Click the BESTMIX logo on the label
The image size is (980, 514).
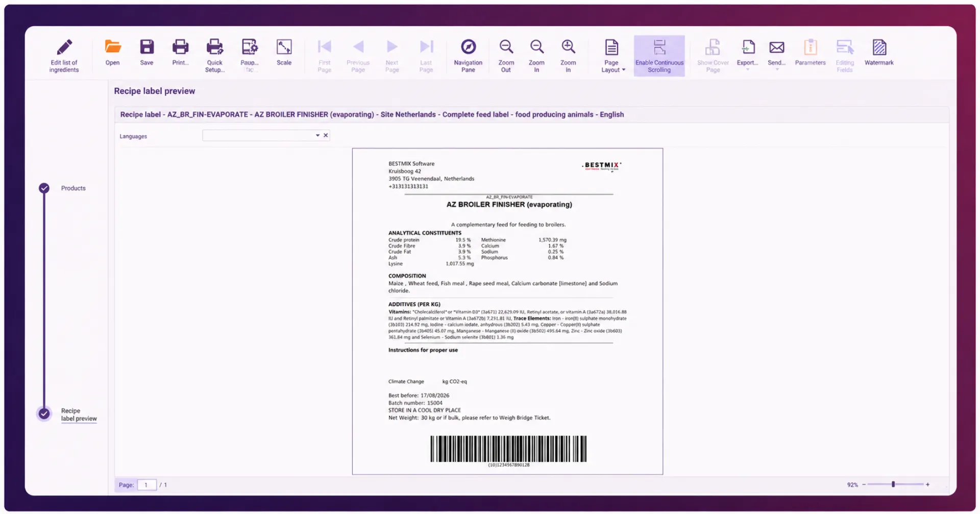[x=602, y=166]
